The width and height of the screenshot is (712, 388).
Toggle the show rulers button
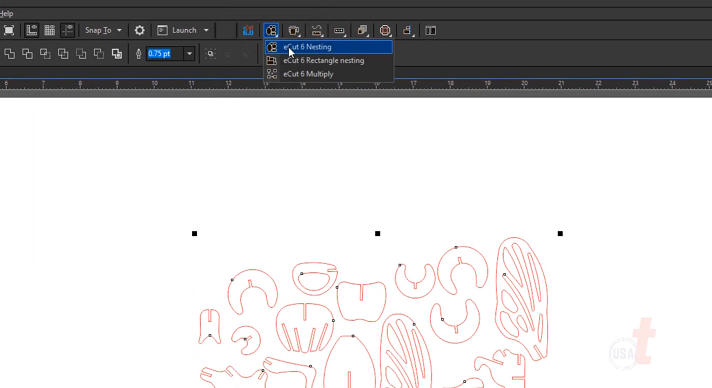31,30
